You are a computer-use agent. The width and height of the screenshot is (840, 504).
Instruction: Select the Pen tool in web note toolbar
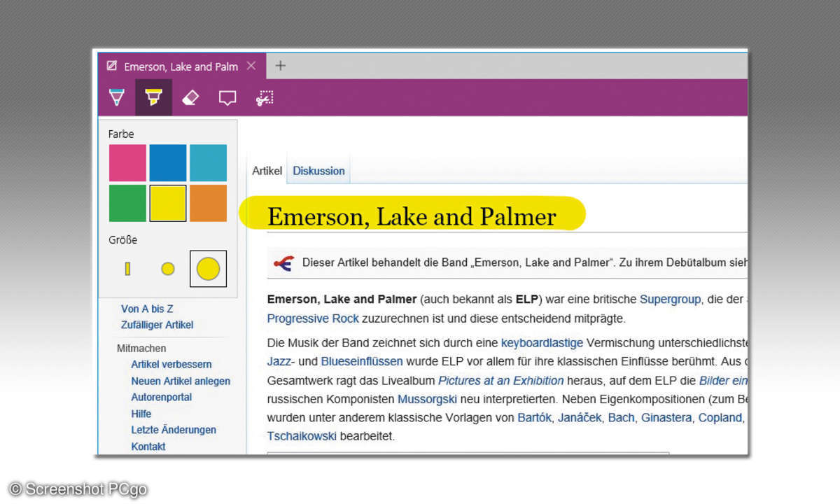[x=117, y=98]
